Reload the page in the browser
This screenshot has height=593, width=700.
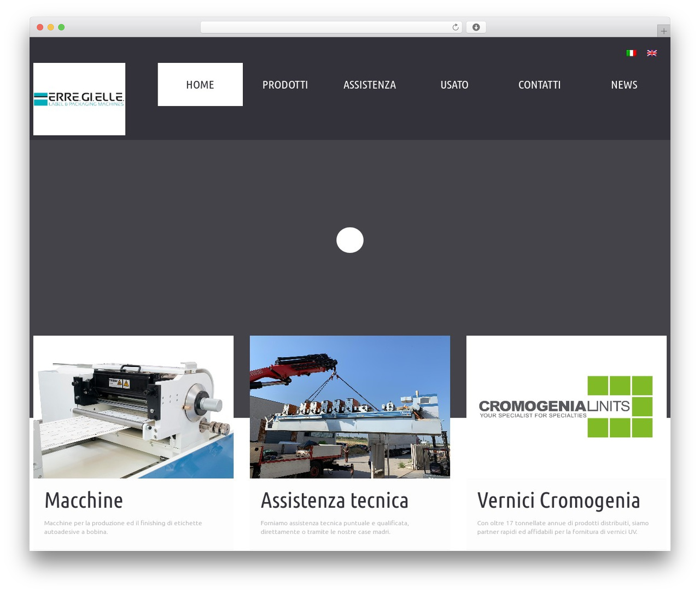pos(456,27)
